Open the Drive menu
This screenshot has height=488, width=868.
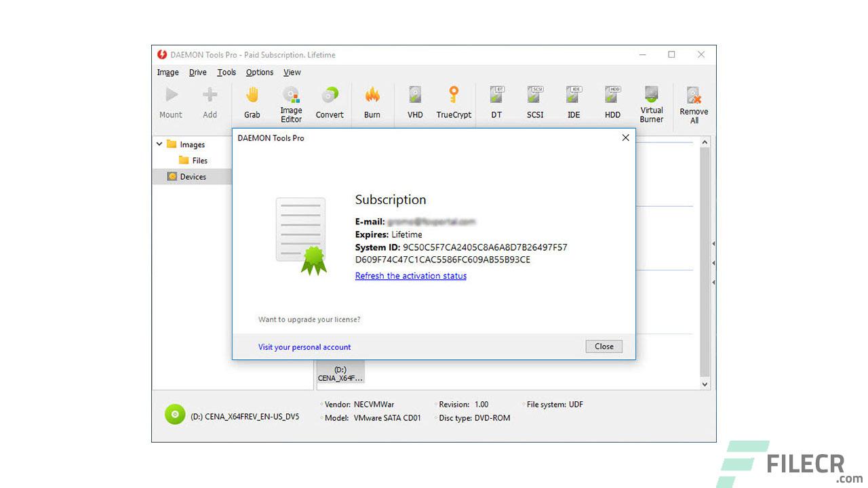coord(198,73)
